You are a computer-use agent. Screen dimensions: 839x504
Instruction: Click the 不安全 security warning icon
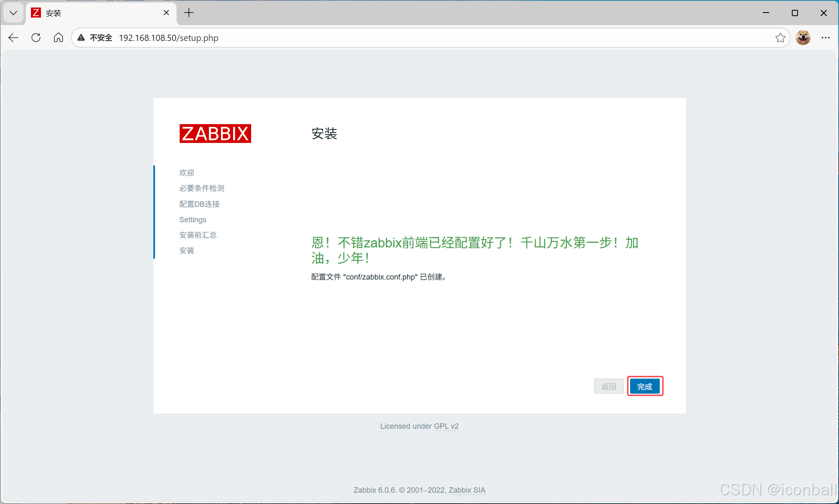[81, 38]
